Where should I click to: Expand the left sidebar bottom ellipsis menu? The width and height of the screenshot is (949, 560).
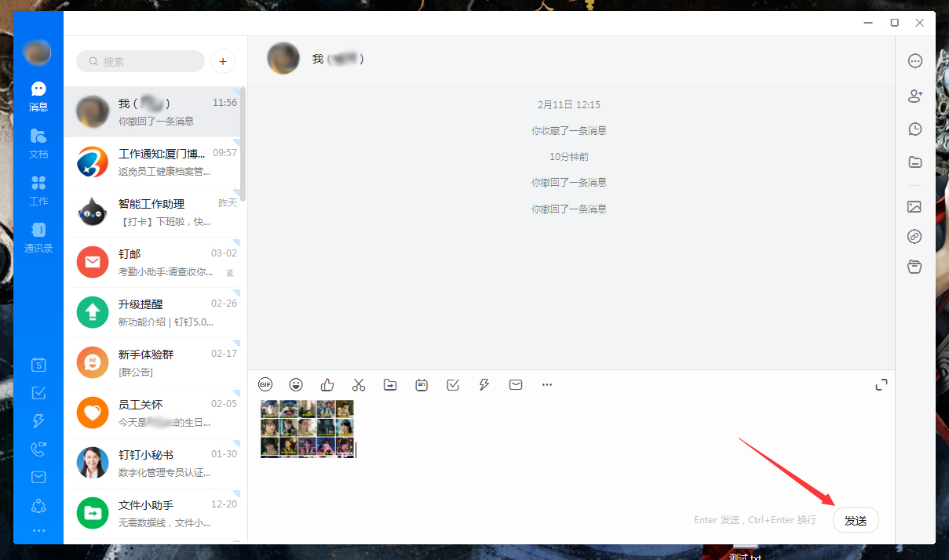tap(38, 531)
